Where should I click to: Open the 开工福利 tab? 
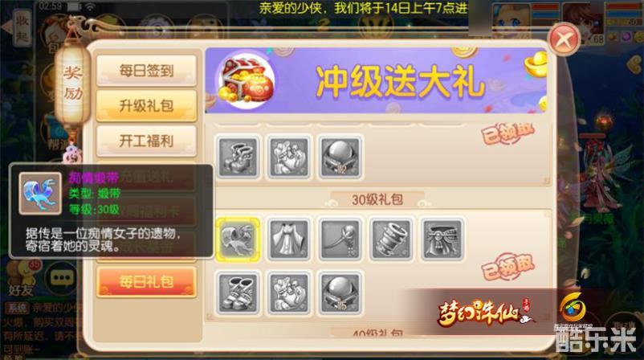coord(146,141)
